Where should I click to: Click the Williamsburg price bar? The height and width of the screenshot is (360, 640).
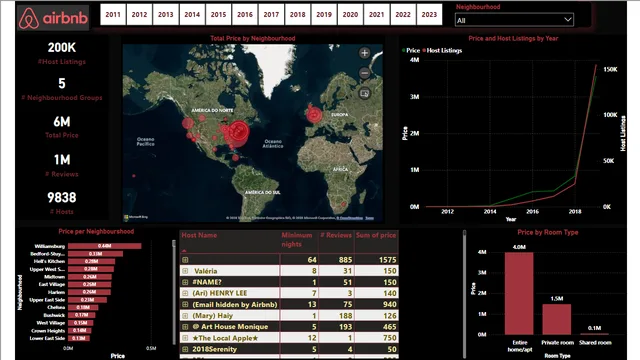(x=104, y=246)
